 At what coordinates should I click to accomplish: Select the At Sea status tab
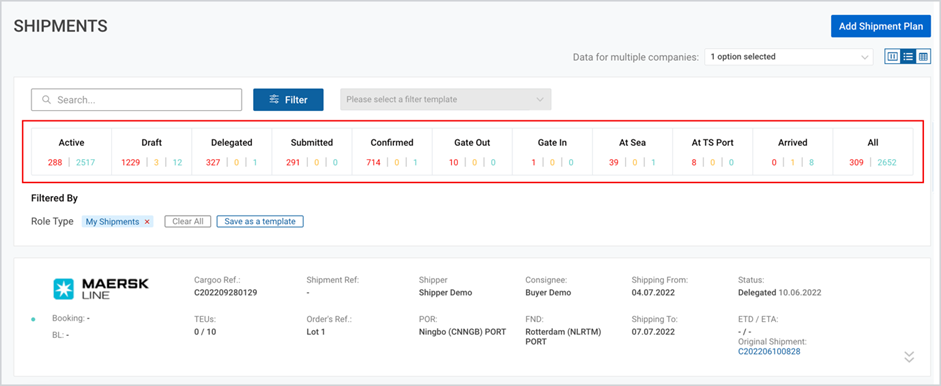[633, 152]
